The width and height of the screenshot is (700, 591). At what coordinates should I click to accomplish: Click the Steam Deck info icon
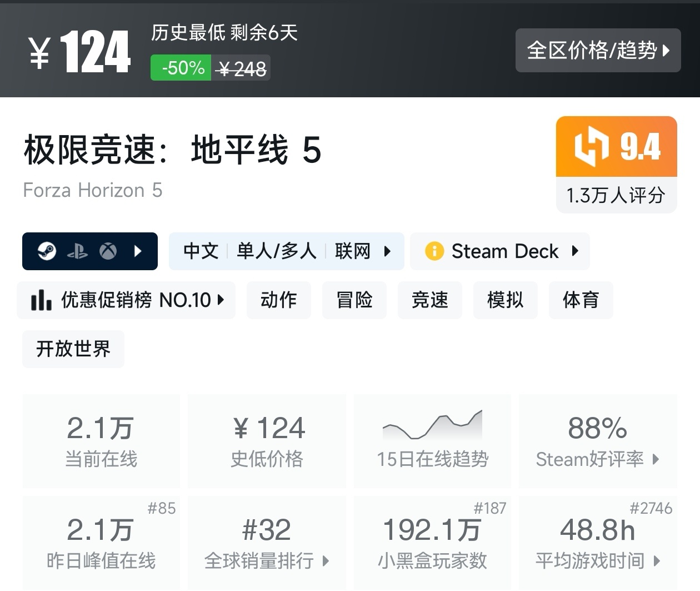click(435, 251)
